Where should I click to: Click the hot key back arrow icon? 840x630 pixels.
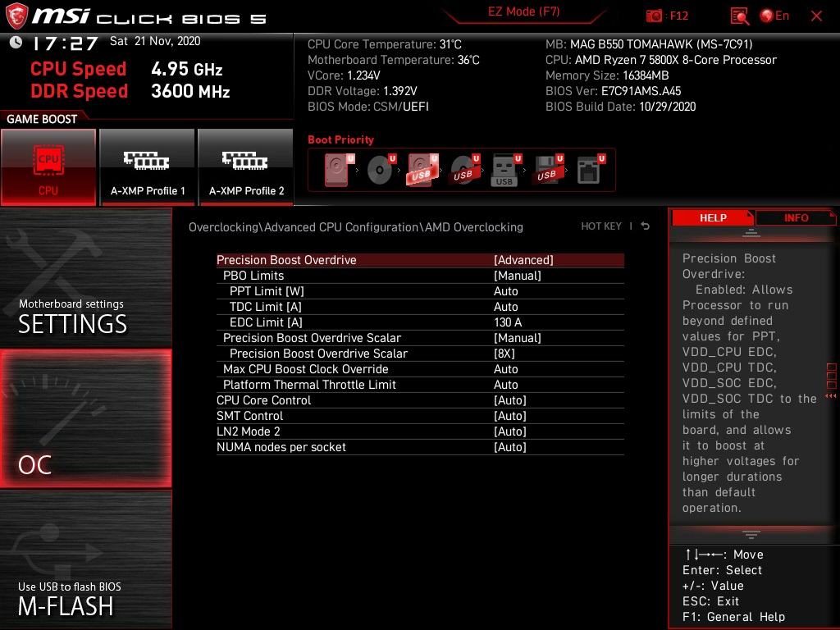(646, 226)
